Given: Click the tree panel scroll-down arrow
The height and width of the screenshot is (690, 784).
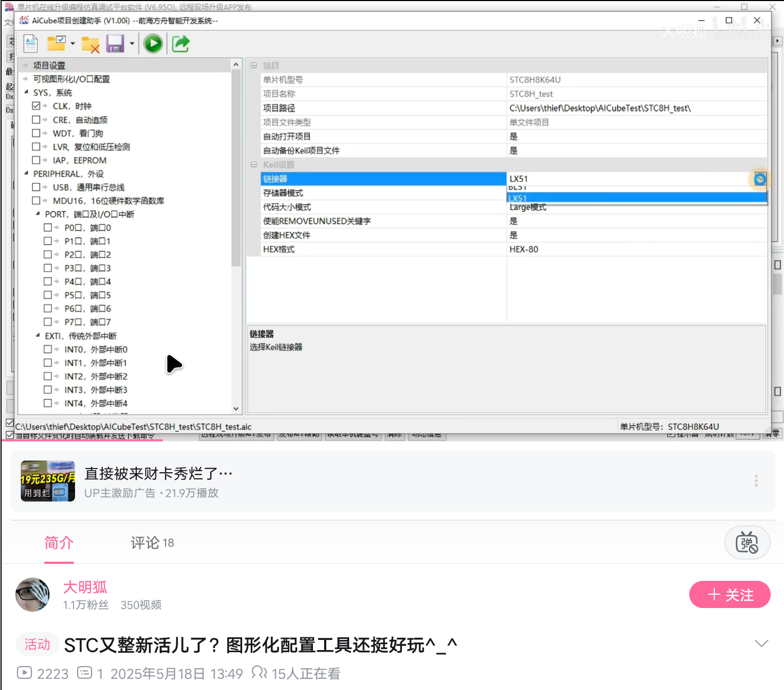Looking at the screenshot, I should [236, 409].
